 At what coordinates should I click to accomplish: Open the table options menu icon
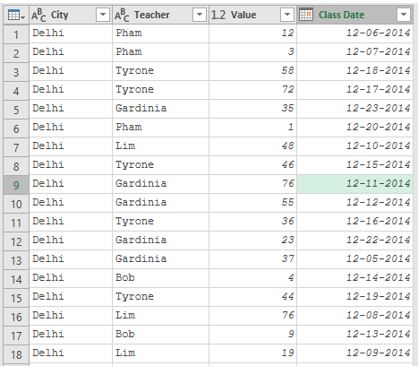(16, 15)
